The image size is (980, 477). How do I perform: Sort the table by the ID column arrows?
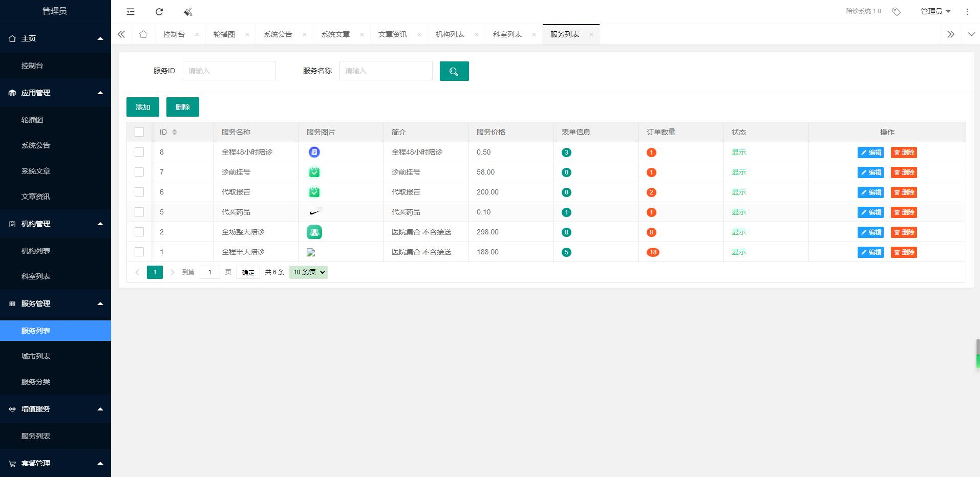pos(175,132)
